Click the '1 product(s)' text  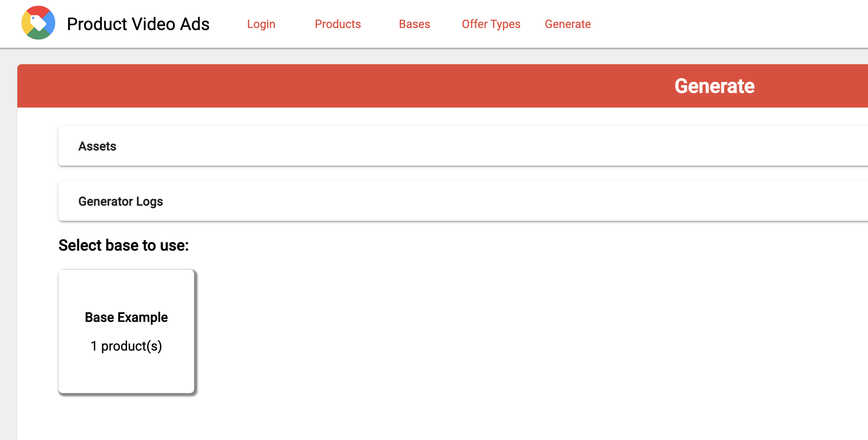tap(126, 346)
